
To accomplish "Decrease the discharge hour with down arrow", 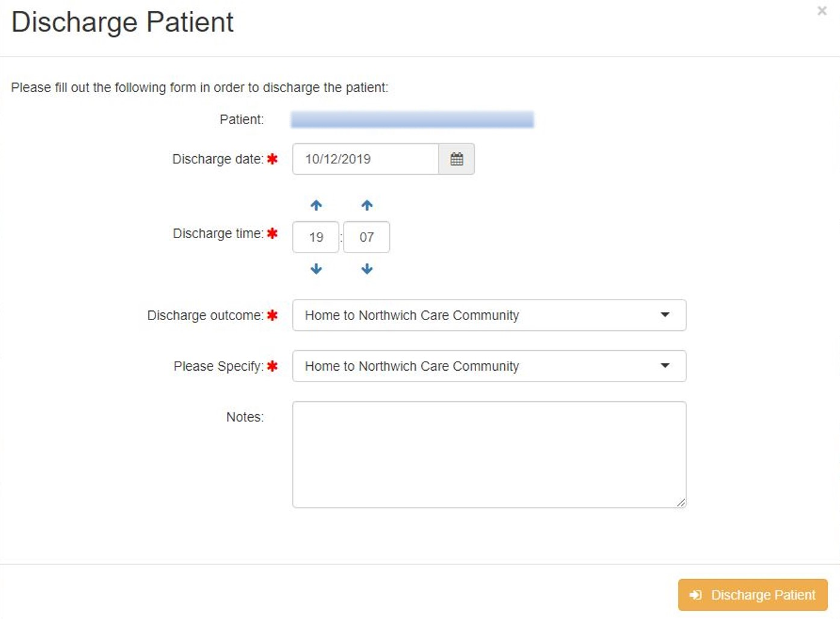I will coord(316,269).
